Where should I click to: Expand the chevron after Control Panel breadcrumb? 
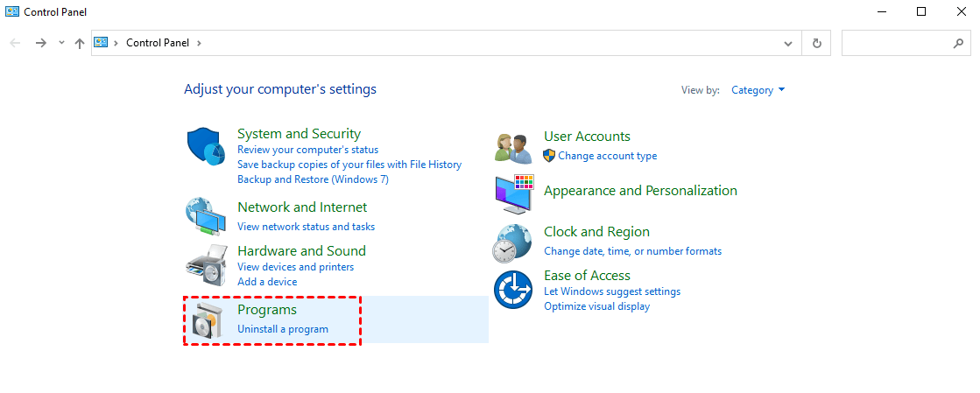[x=199, y=42]
